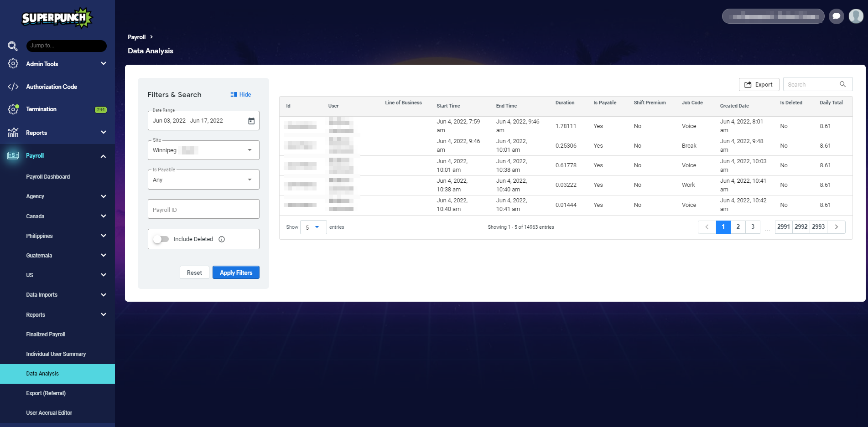Viewport: 868px width, 427px height.
Task: Open the Site dropdown showing Winnipeg
Action: (x=203, y=150)
